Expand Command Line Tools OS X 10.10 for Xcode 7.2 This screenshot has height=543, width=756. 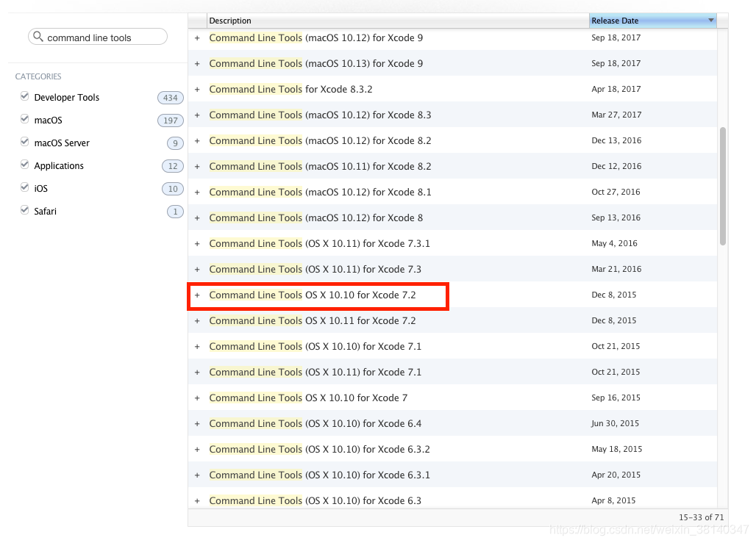(x=197, y=295)
